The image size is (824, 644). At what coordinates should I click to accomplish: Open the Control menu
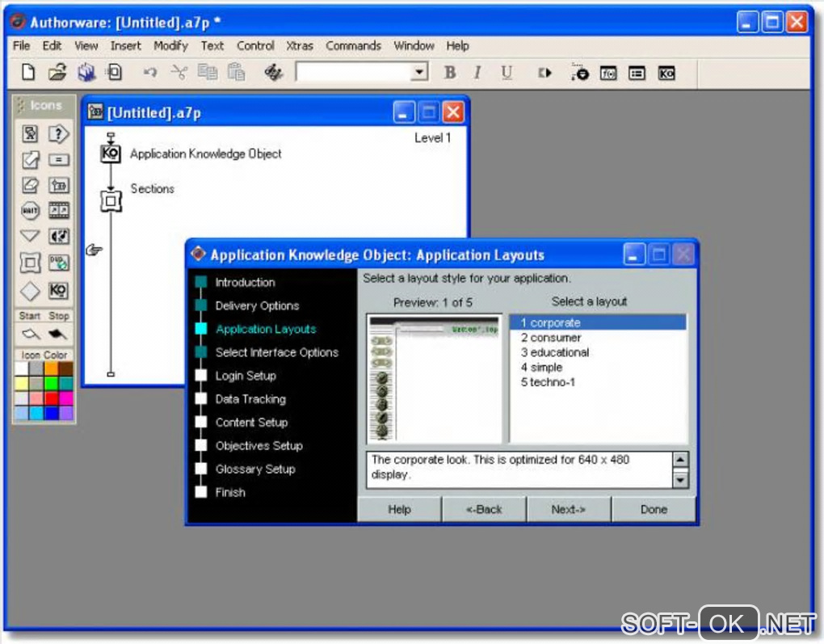(x=255, y=46)
